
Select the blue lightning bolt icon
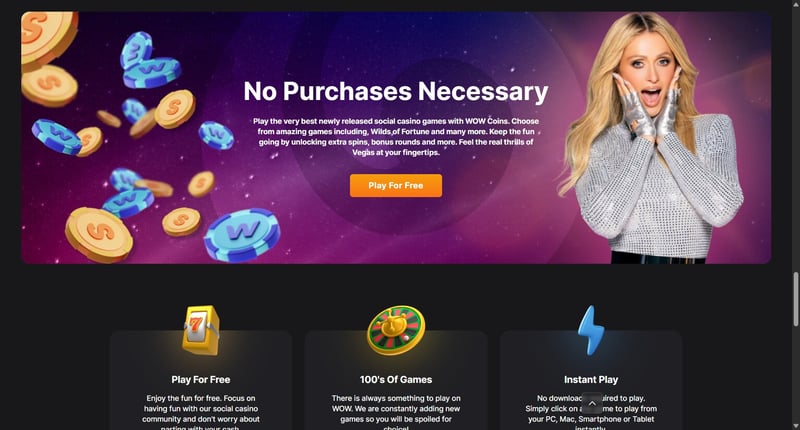(x=591, y=331)
